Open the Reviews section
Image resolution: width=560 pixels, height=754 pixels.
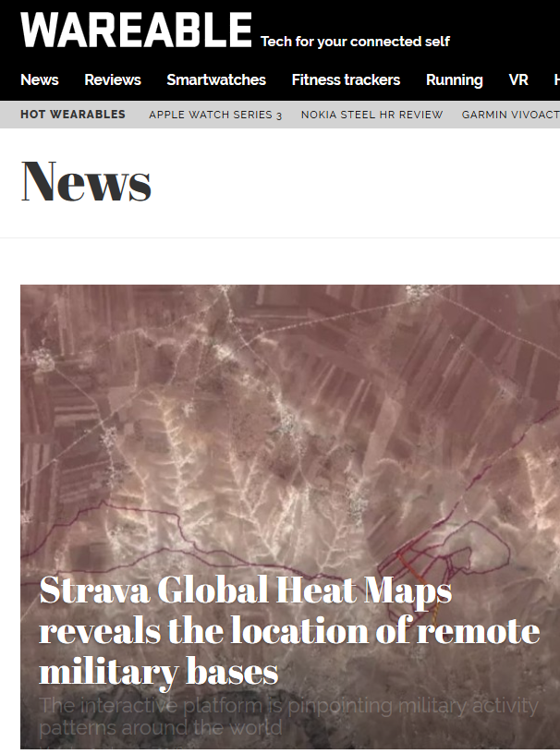pyautogui.click(x=113, y=79)
